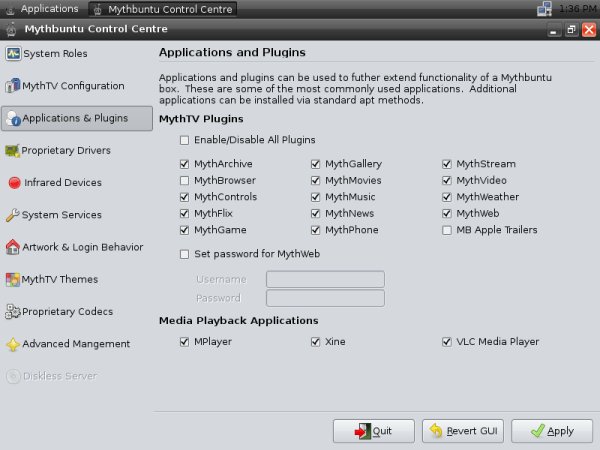Screen dimensions: 600x450
Task: Disable the MythVideo plugin
Action: 447,181
